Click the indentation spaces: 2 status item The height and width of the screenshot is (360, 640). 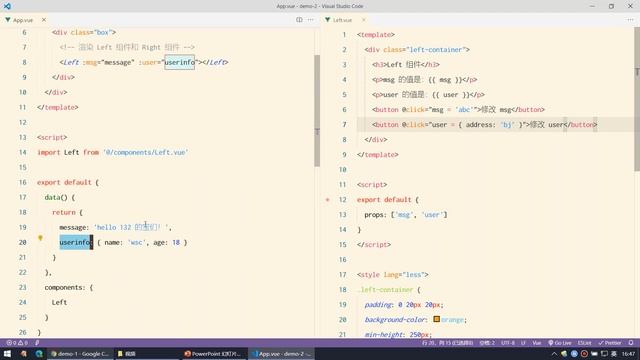pyautogui.click(x=487, y=343)
